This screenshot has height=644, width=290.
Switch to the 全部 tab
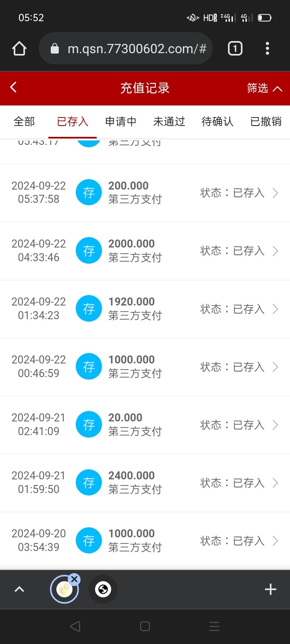click(x=24, y=122)
